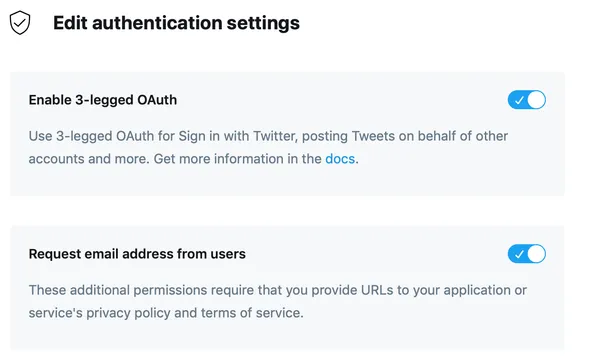Click the checkmark inside the email request toggle
Viewport: 600px width, 362px height.
click(519, 254)
